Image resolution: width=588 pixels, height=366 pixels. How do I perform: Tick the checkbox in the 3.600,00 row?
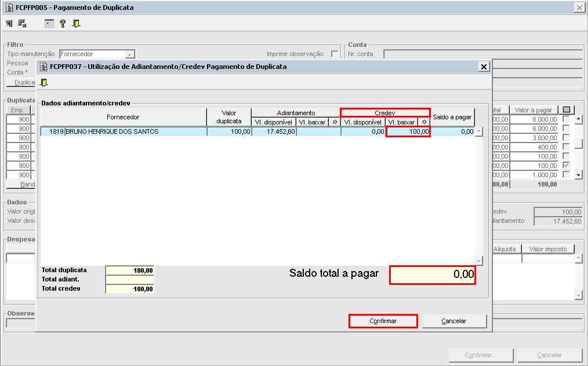(x=566, y=137)
